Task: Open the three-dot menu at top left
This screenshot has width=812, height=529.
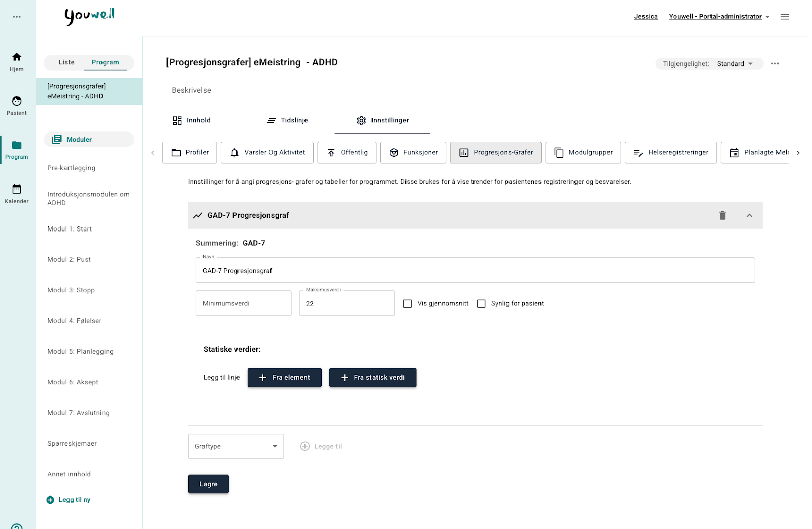Action: click(17, 17)
